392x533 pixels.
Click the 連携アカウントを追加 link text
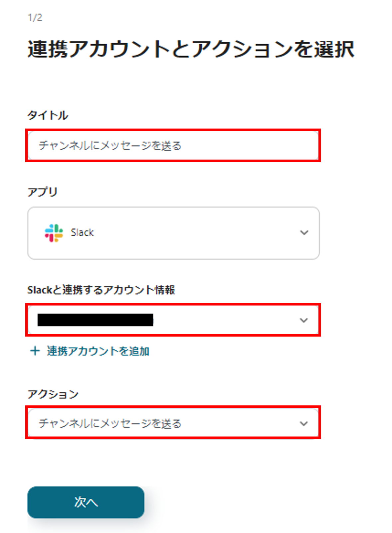[x=98, y=351]
